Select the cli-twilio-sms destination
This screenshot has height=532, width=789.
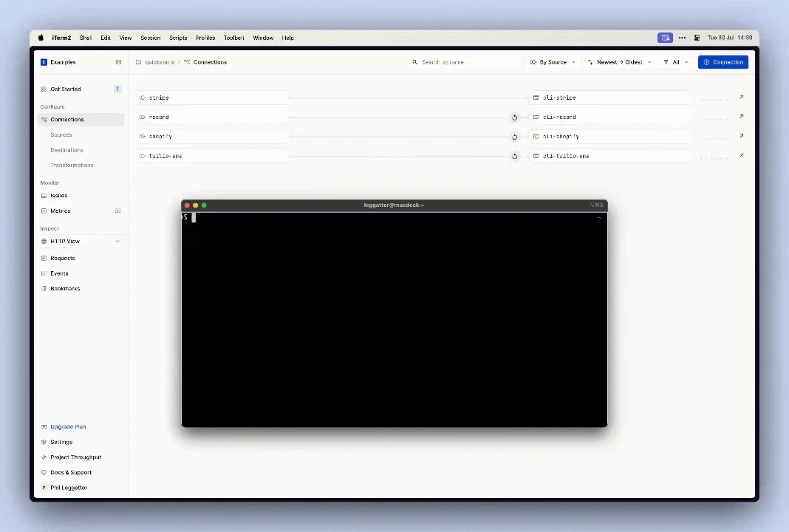[610, 156]
